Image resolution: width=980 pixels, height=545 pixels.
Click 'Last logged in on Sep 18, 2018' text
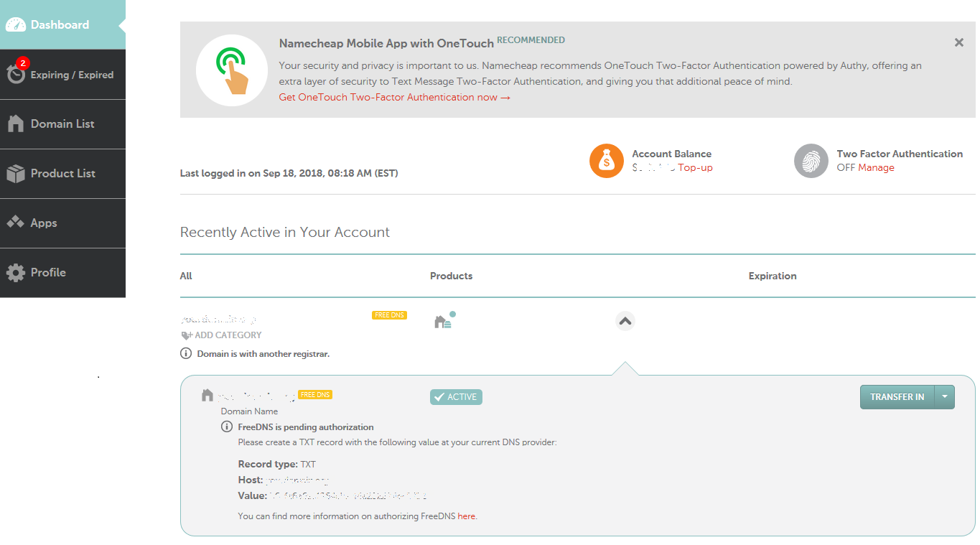click(289, 173)
